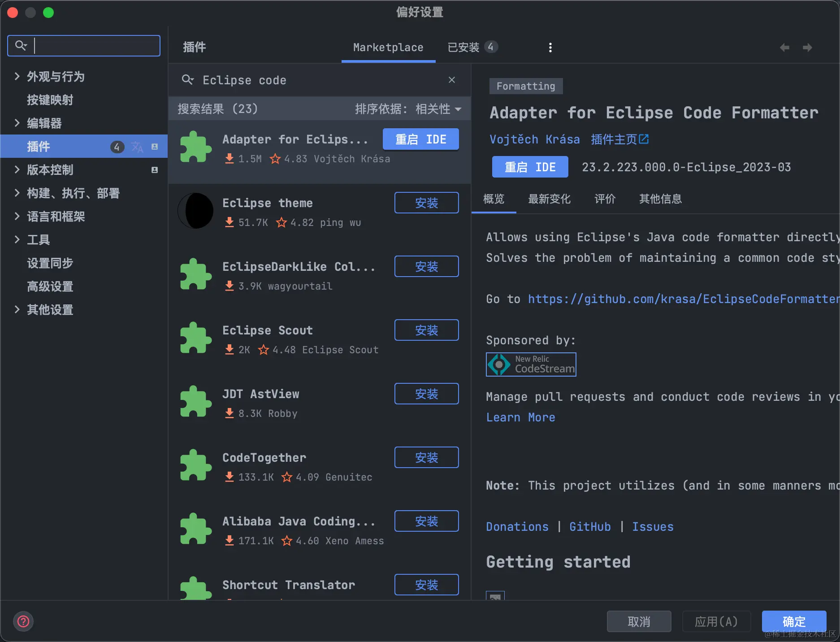Open the 概览 tab
The image size is (840, 642).
coord(494,199)
